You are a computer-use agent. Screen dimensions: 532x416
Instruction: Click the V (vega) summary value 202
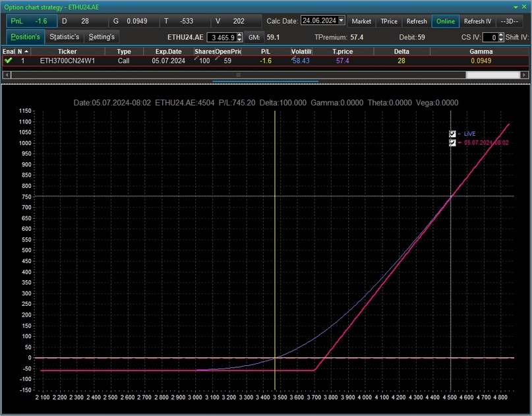(239, 21)
